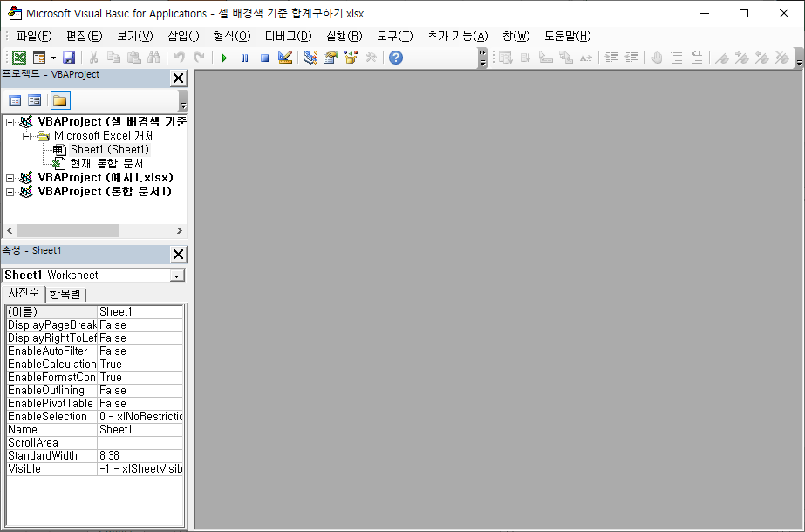Open the 편집(E) menu
Screen dimensions: 805x532
(85, 36)
